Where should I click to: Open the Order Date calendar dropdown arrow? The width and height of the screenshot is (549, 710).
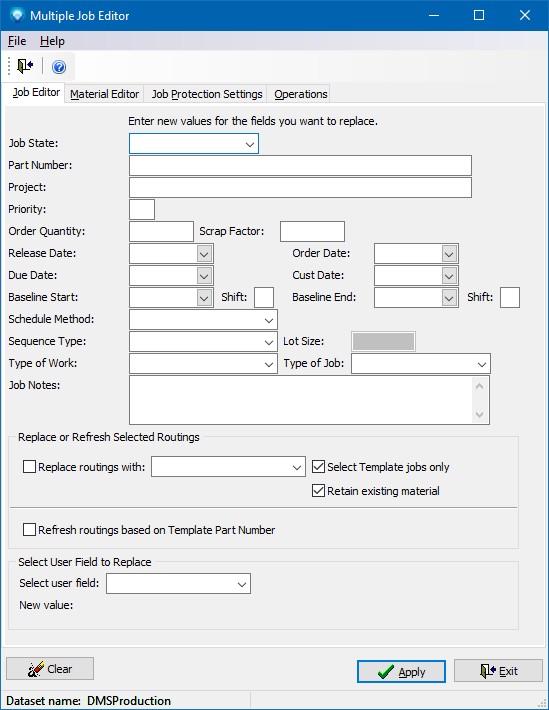tap(449, 254)
